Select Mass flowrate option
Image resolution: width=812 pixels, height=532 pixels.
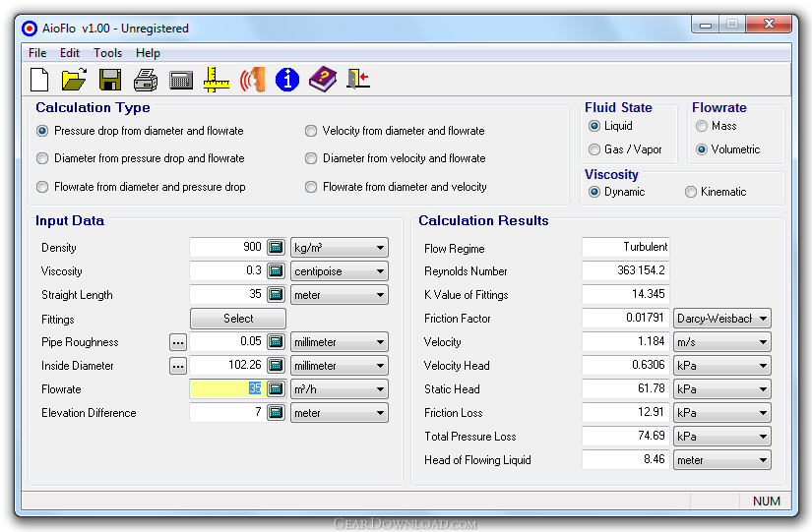[717, 126]
